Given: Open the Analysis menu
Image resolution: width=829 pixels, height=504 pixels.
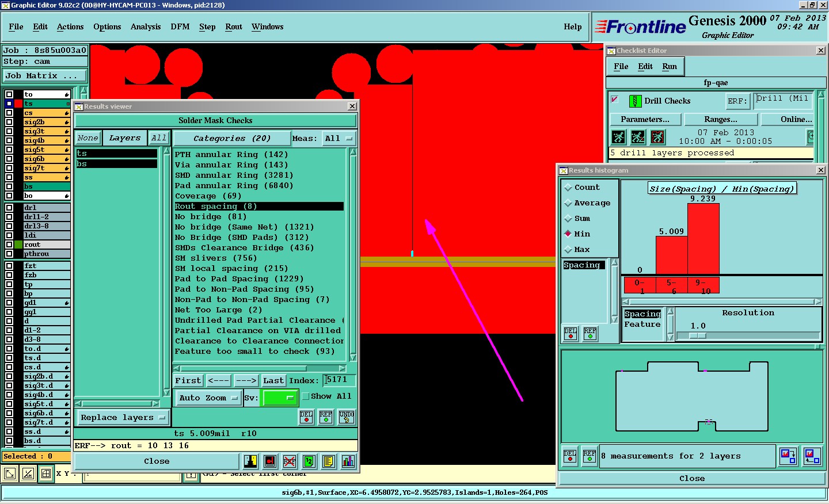Looking at the screenshot, I should point(146,27).
